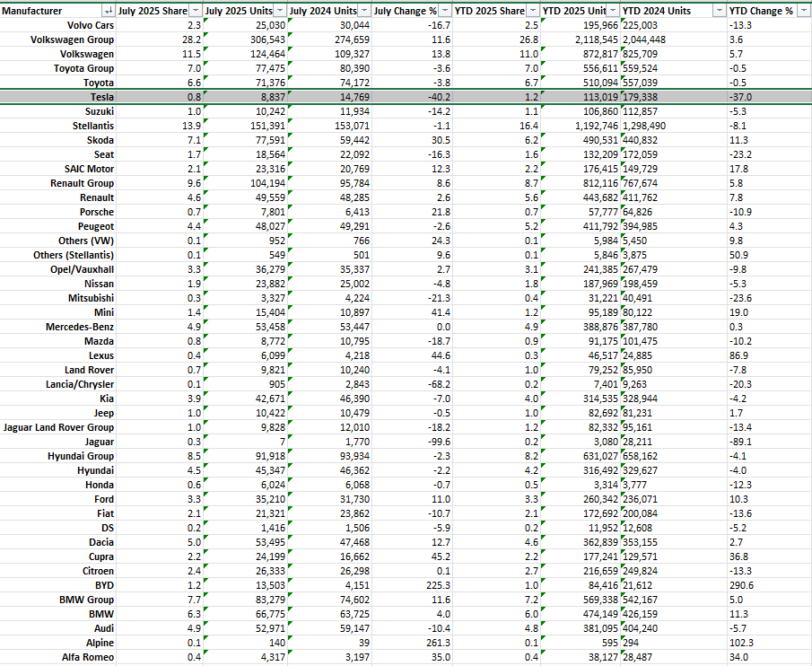Select Audi's July 2024 units 59,147

point(330,628)
